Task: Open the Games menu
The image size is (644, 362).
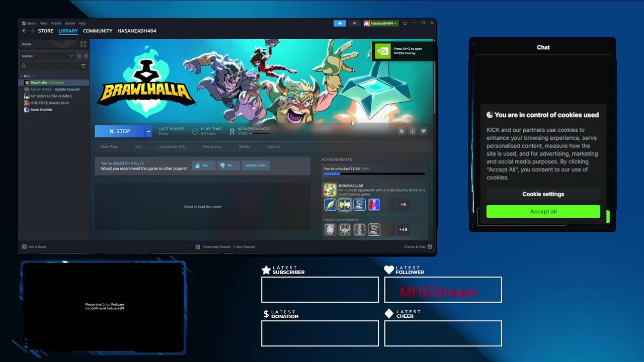Action: [70, 23]
